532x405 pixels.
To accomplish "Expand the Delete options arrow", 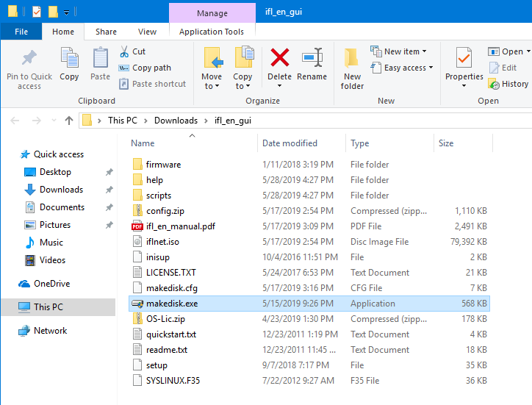I will (x=279, y=85).
